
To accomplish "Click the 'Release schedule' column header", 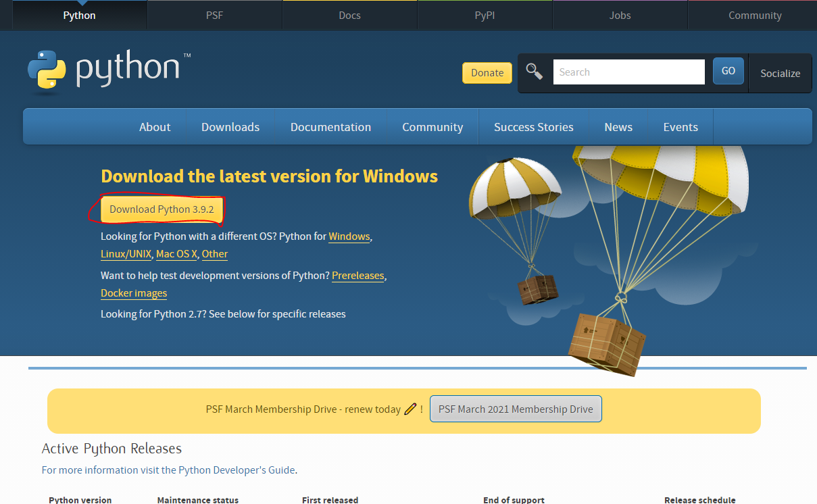I will pos(700,500).
